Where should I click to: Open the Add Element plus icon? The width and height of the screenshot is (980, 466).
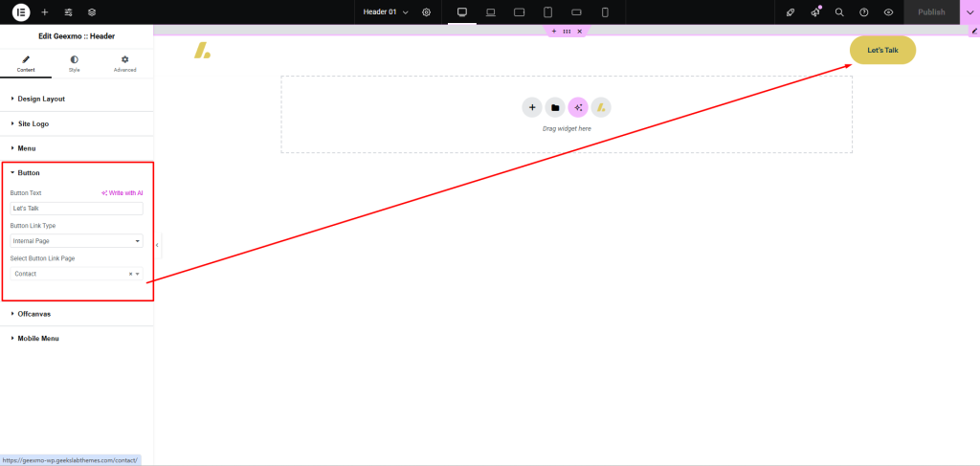click(45, 12)
